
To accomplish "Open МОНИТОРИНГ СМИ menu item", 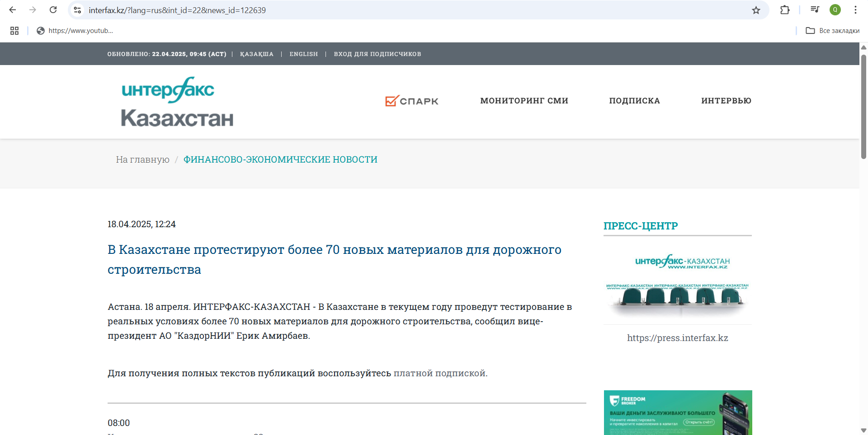I will pos(524,101).
